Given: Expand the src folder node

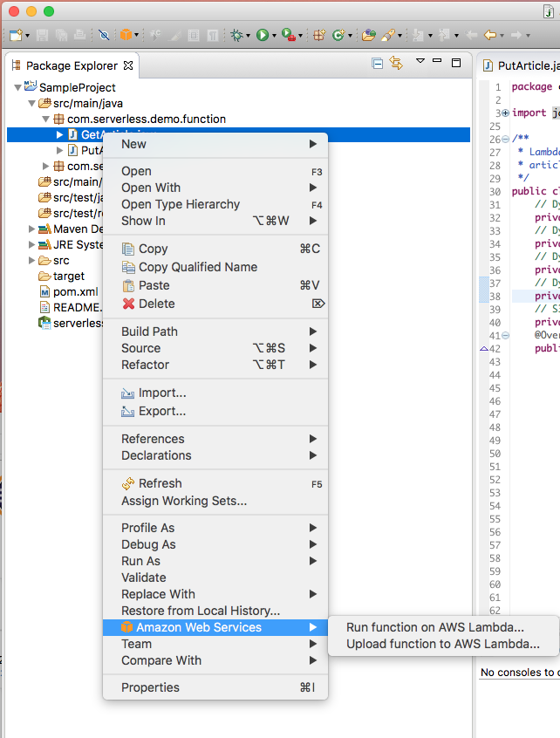Looking at the screenshot, I should pyautogui.click(x=31, y=260).
